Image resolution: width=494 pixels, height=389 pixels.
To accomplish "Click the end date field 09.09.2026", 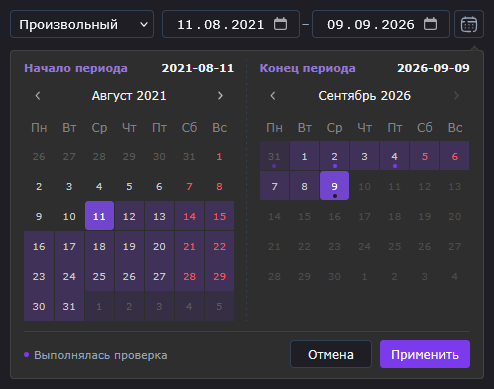I will (x=381, y=24).
